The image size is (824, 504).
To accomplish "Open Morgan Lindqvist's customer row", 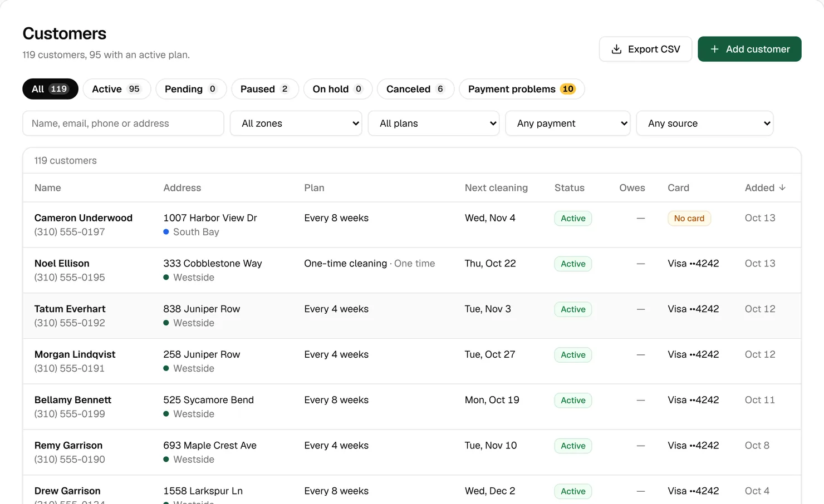I will tap(412, 362).
